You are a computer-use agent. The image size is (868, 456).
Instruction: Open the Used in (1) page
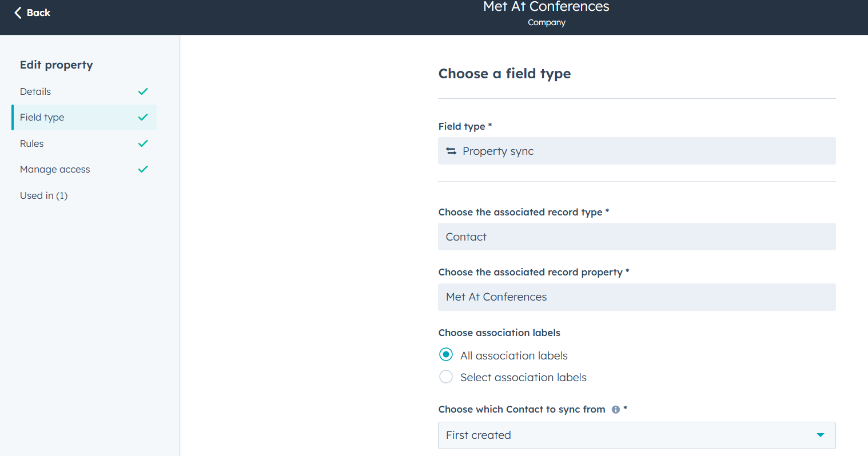coord(43,195)
